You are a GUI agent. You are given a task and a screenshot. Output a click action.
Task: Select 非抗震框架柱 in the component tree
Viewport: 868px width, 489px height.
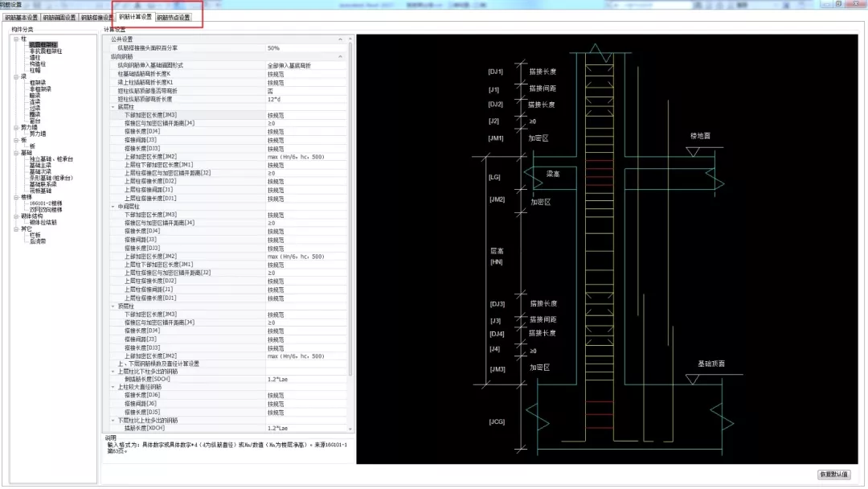(x=45, y=51)
